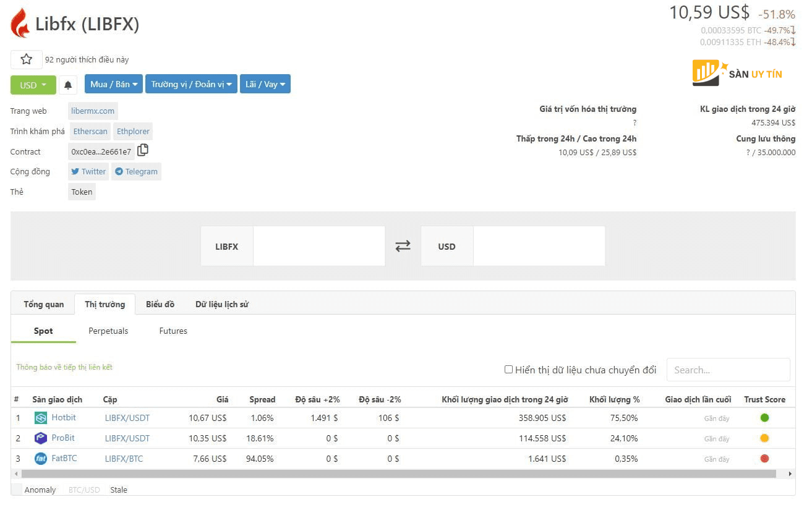Screen dimensions: 812x505
Task: Open the LIBFX/USDT pair on ProBit row
Action: [127, 438]
